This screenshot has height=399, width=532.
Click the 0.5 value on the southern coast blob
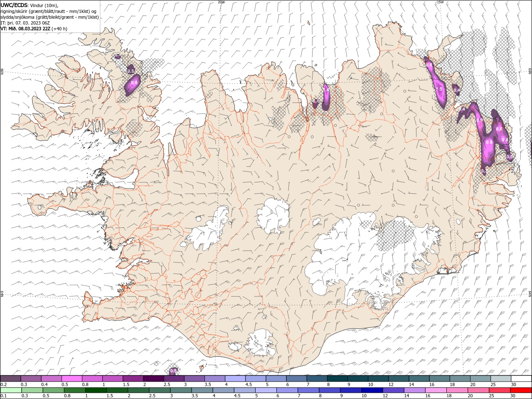click(x=173, y=370)
